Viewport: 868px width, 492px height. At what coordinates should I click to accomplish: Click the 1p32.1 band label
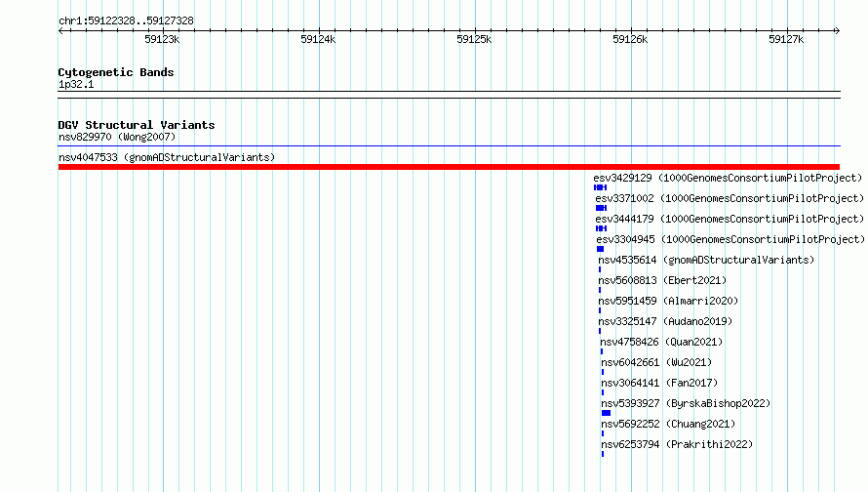click(76, 84)
